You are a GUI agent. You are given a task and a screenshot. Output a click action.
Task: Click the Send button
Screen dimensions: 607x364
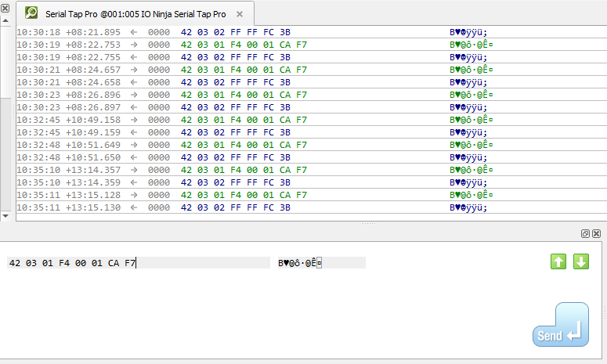pos(561,325)
